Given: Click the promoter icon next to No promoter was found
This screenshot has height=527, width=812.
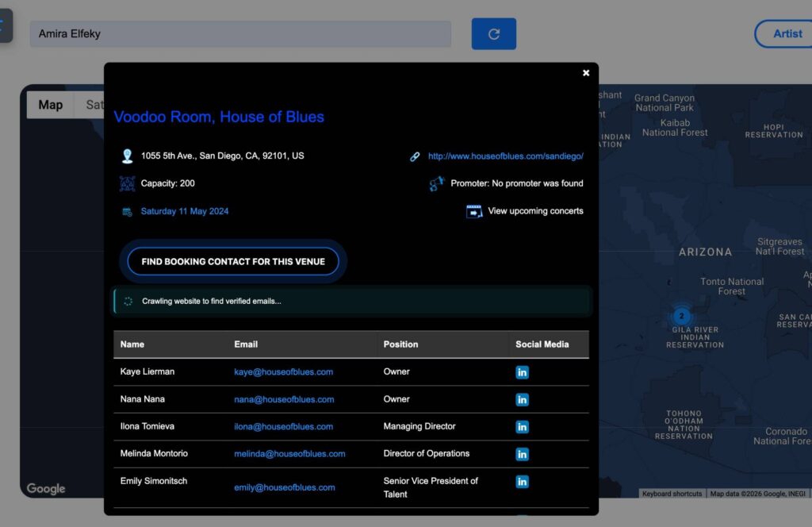Looking at the screenshot, I should coord(436,183).
